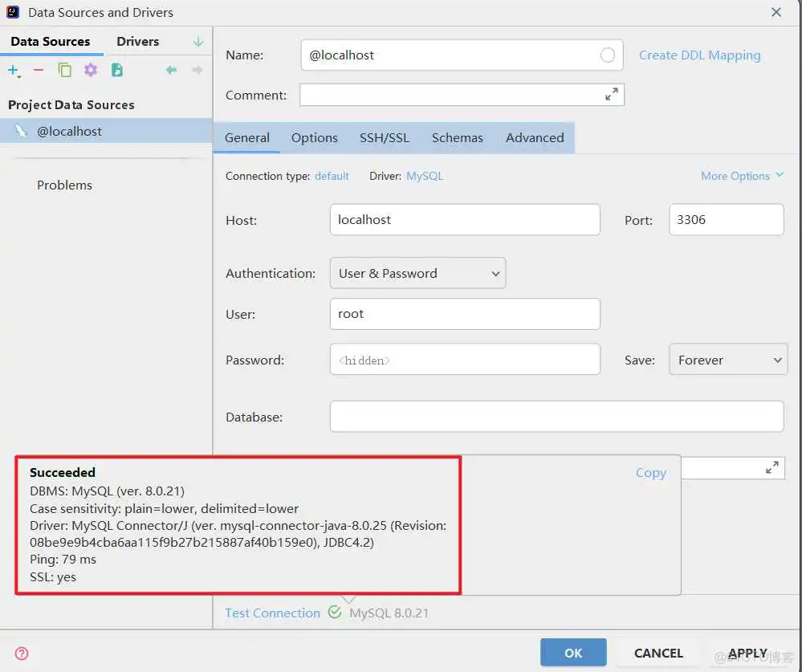Click Test Connection to verify the database

tap(272, 613)
